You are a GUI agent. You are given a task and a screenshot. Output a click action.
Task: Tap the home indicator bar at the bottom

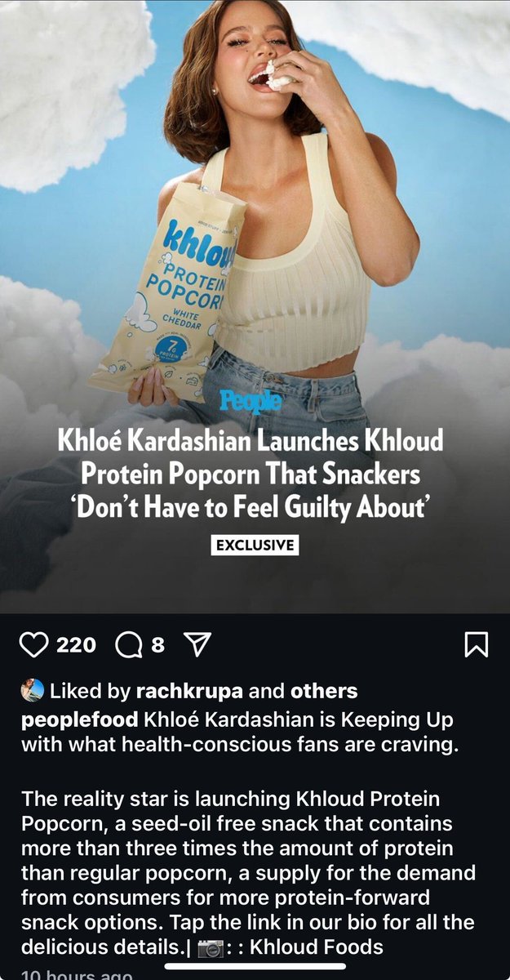pyautogui.click(x=255, y=967)
